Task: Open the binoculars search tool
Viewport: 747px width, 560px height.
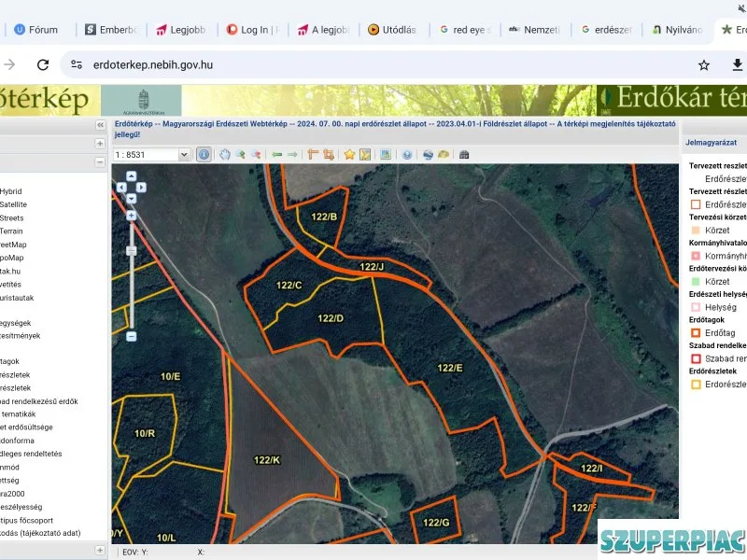Action: click(x=464, y=154)
